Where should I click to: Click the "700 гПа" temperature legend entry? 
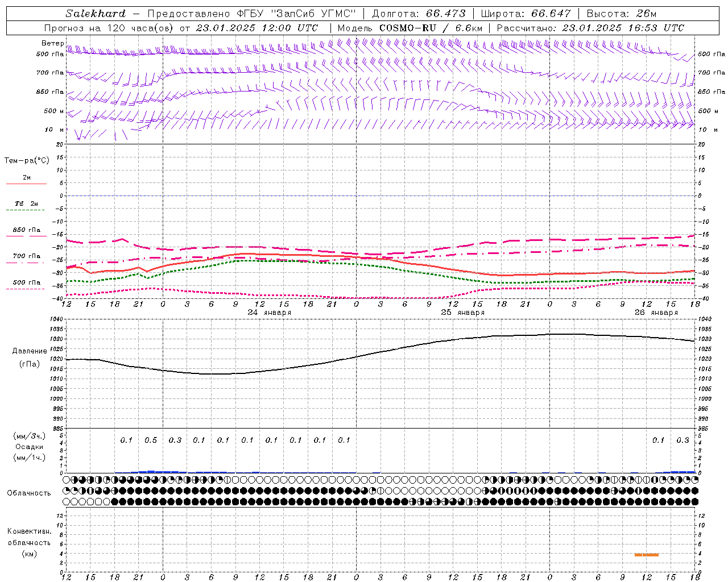(x=27, y=256)
